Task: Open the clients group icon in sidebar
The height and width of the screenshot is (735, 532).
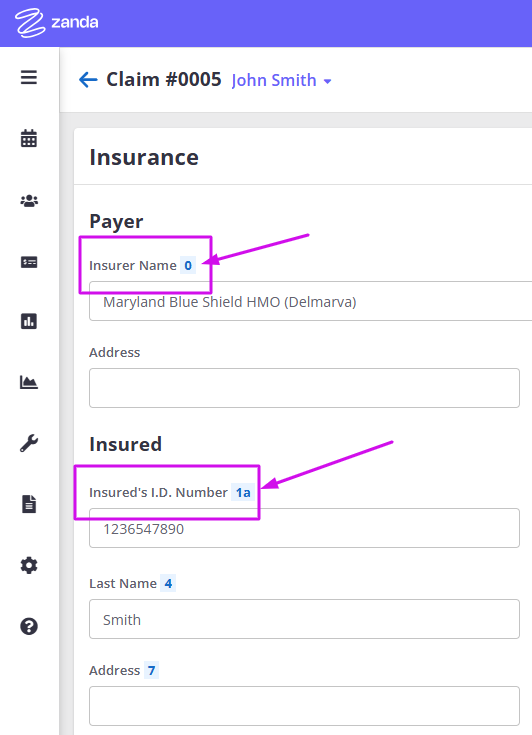Action: click(x=29, y=201)
